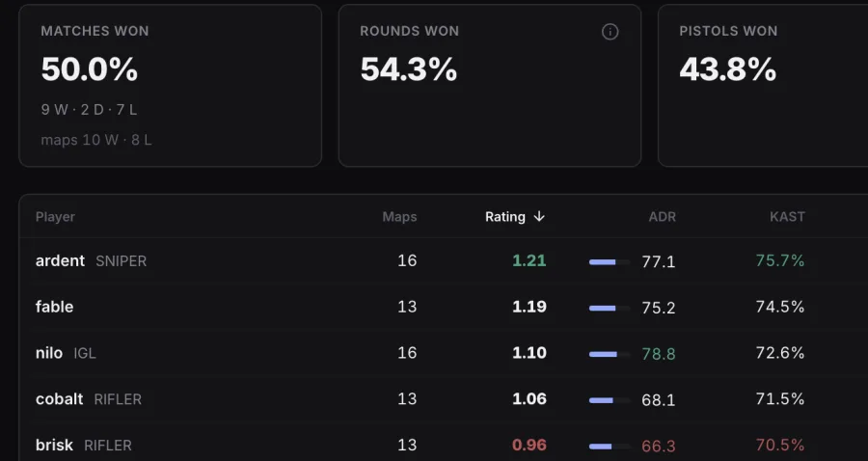Sort table by Maps column header
The width and height of the screenshot is (868, 461).
point(399,217)
